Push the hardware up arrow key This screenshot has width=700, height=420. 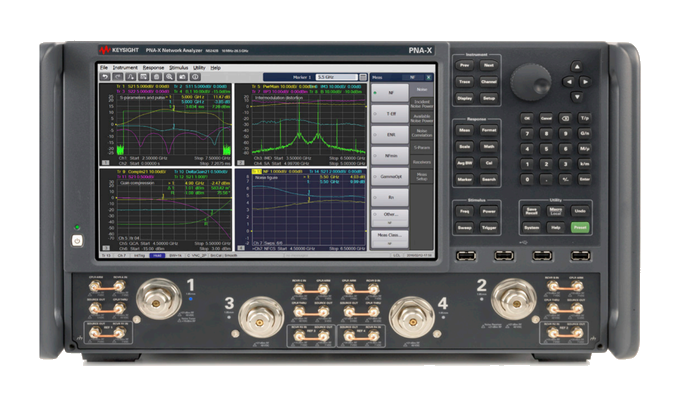coord(577,67)
